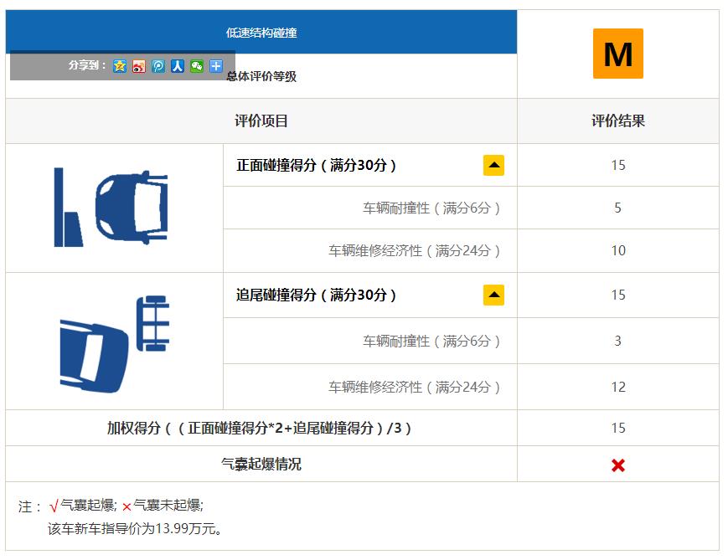The image size is (728, 560).
Task: Click frontal collision total score 15
Action: click(618, 165)
